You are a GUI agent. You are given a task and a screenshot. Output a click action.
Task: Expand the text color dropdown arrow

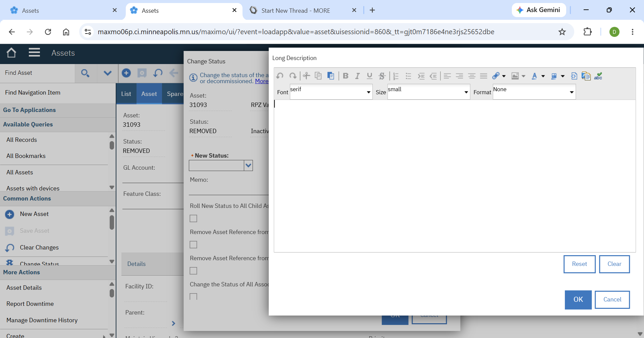[543, 76]
